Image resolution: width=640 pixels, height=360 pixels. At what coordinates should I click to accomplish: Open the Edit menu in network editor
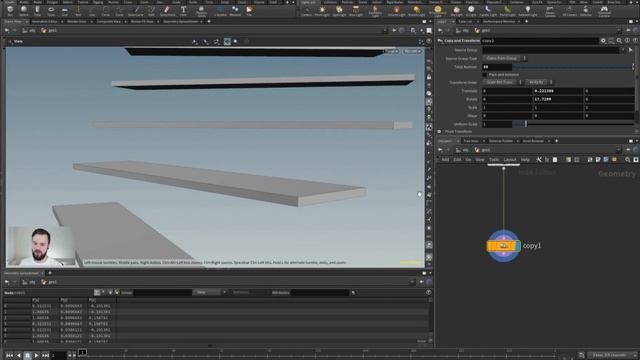click(x=457, y=160)
